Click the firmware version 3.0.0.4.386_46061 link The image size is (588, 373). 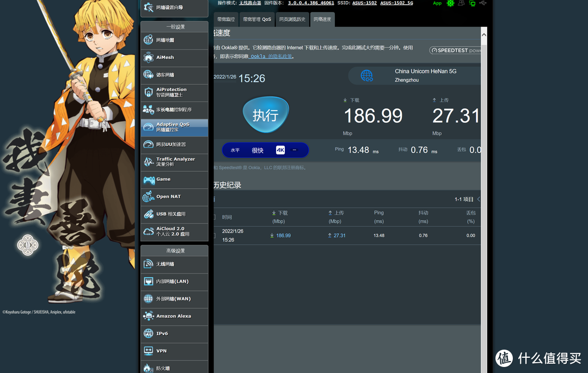(x=311, y=3)
